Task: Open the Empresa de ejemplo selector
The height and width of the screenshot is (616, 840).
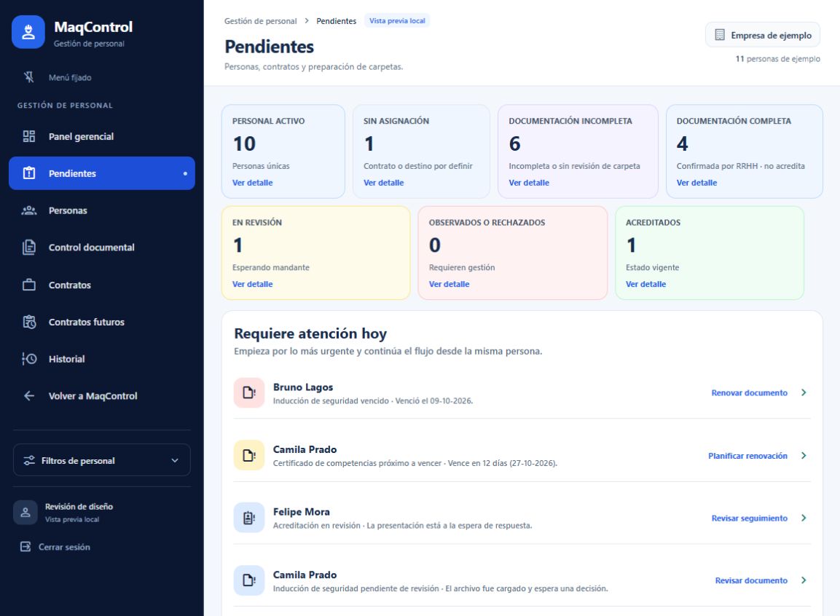Action: [763, 35]
